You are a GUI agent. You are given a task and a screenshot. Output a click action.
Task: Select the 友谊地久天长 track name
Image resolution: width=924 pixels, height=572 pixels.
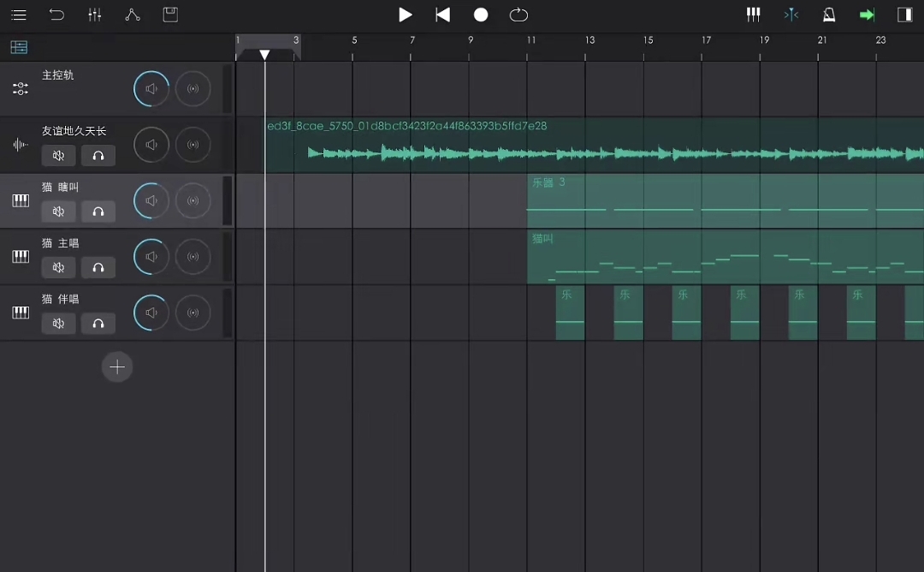pyautogui.click(x=74, y=131)
